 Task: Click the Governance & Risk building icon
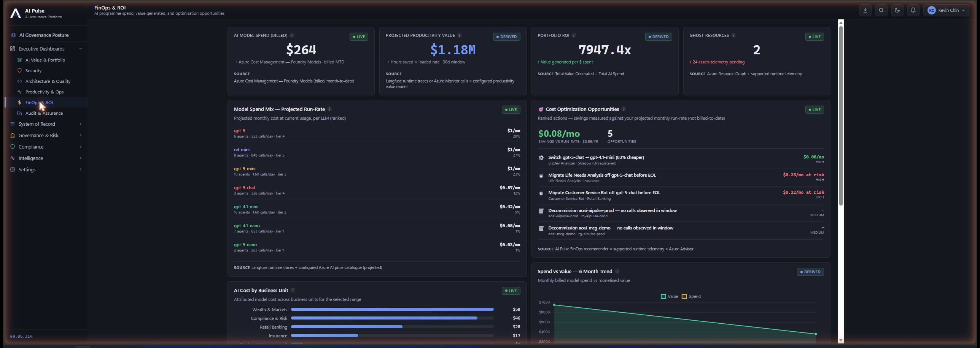tap(13, 135)
